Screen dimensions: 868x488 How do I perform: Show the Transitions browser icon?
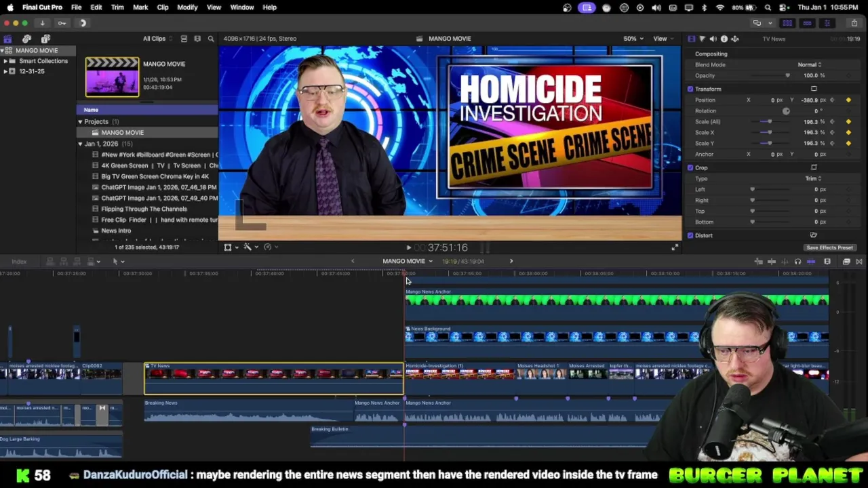click(859, 262)
